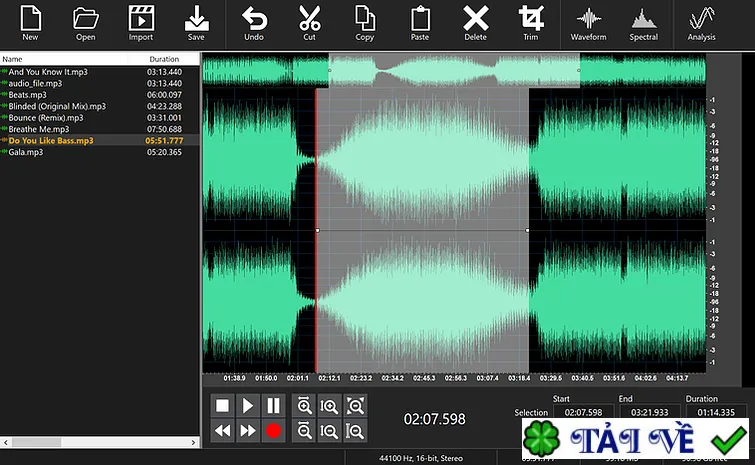755x465 pixels.
Task: Select audio_file.mp3 in the list
Action: (100, 83)
